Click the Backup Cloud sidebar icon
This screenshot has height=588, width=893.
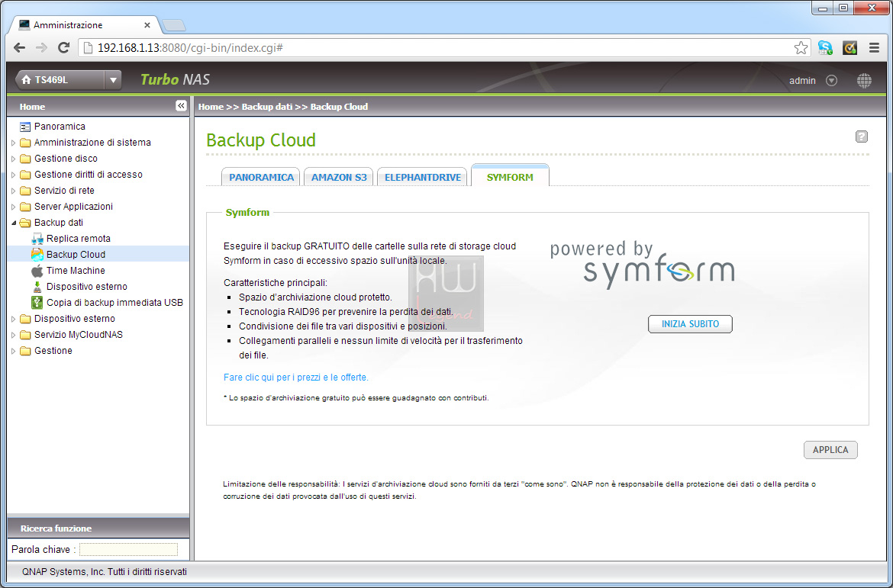click(37, 255)
